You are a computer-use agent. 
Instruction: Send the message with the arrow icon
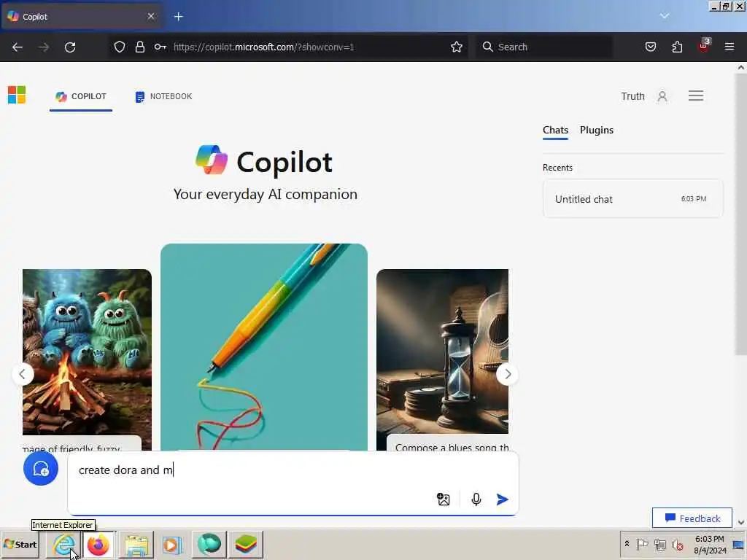click(x=502, y=499)
